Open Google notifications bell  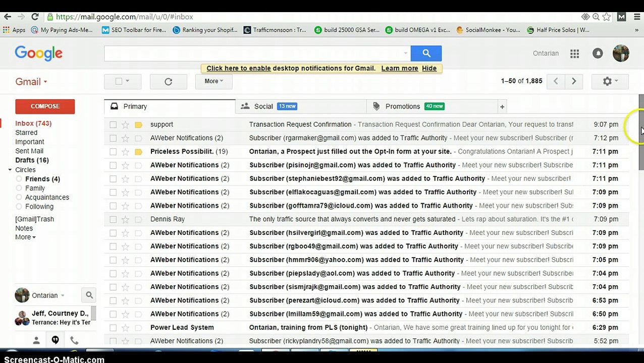(598, 53)
